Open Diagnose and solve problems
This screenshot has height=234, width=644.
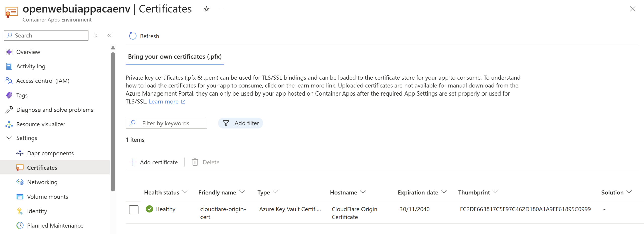click(x=54, y=110)
